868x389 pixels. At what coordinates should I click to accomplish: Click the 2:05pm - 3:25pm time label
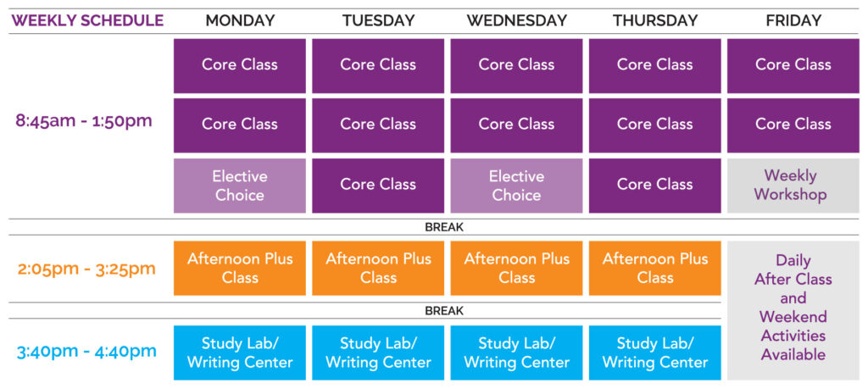click(x=86, y=269)
